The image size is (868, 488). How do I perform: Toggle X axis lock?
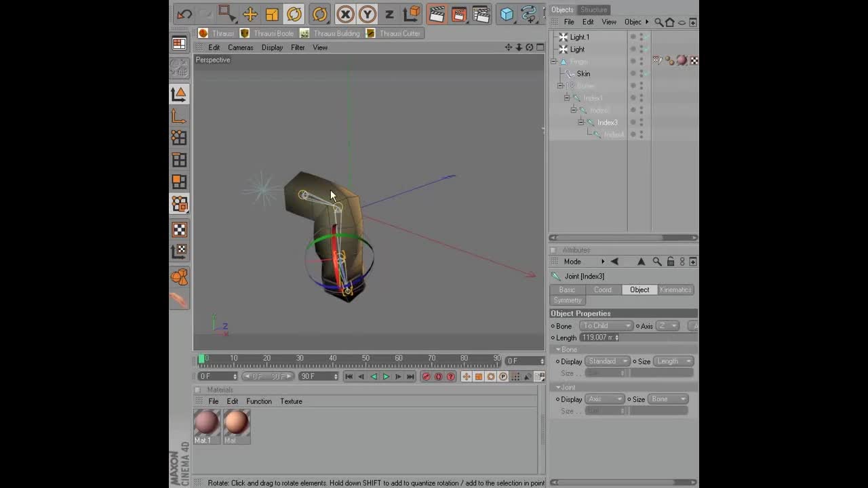345,14
